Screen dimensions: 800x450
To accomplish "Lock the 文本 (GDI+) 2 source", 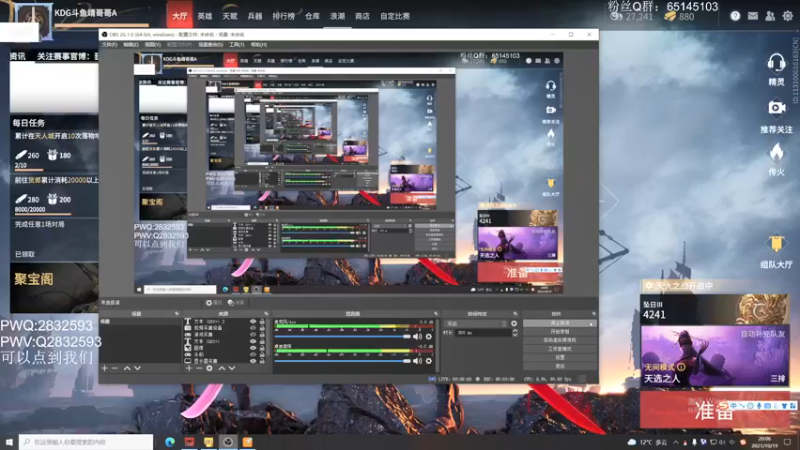I will point(262,322).
